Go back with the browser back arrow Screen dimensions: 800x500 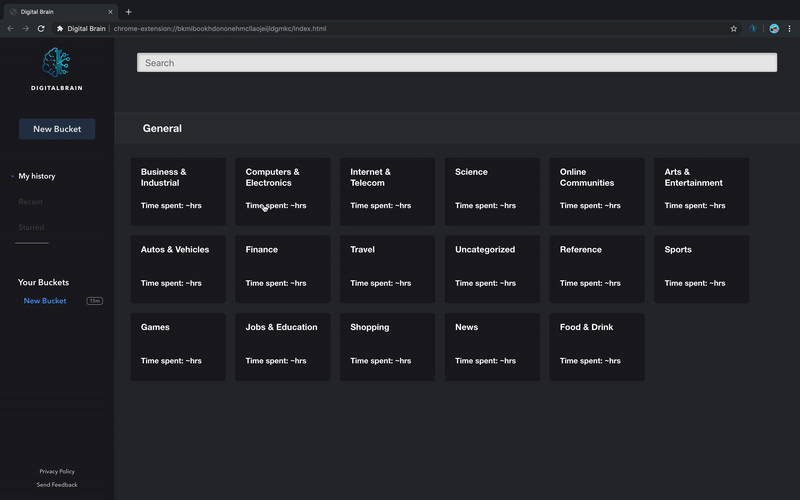tap(10, 29)
